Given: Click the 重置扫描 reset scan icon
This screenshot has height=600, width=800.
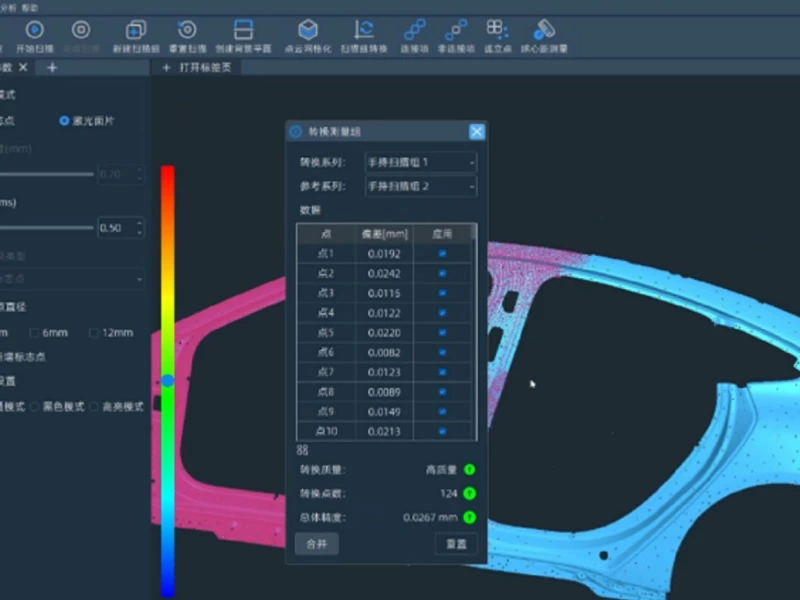Looking at the screenshot, I should (x=187, y=31).
